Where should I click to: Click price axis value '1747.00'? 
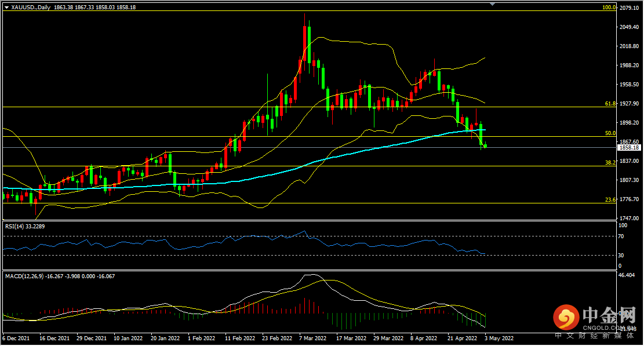[x=629, y=218]
